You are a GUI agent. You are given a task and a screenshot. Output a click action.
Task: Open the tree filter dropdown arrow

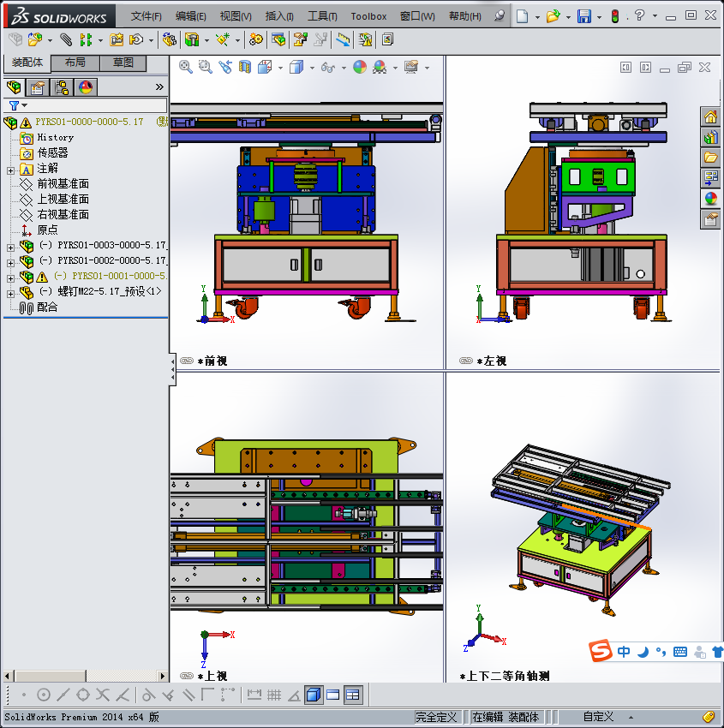tap(25, 105)
